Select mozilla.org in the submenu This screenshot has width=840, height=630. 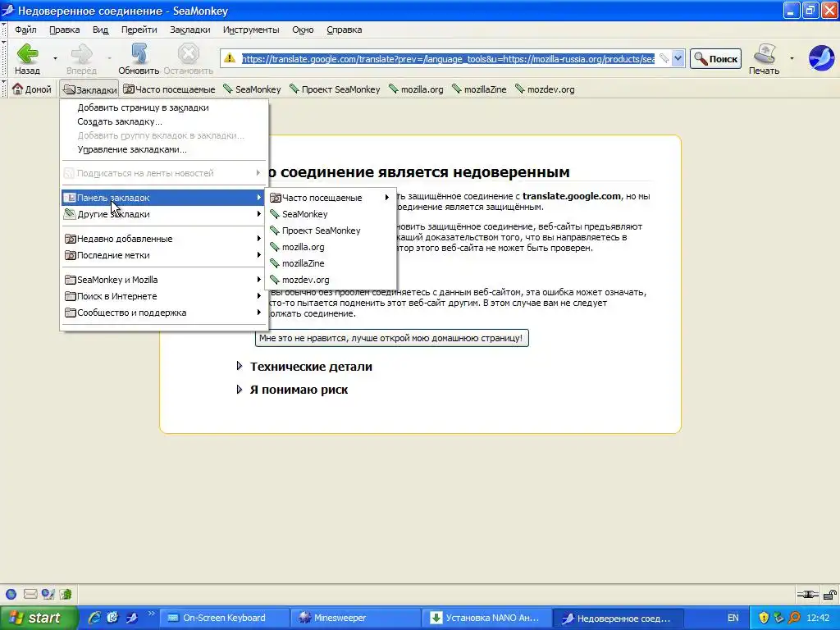click(331, 247)
